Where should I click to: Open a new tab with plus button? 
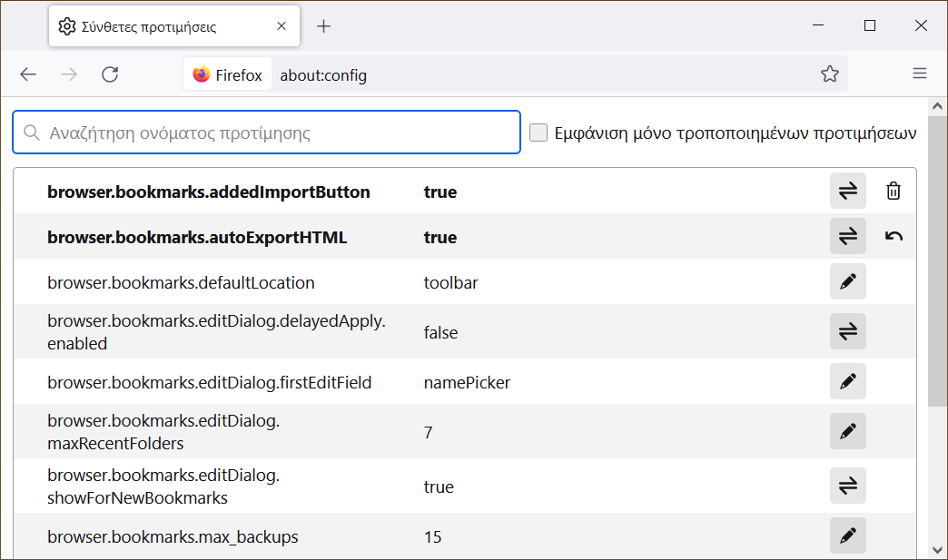pos(323,26)
